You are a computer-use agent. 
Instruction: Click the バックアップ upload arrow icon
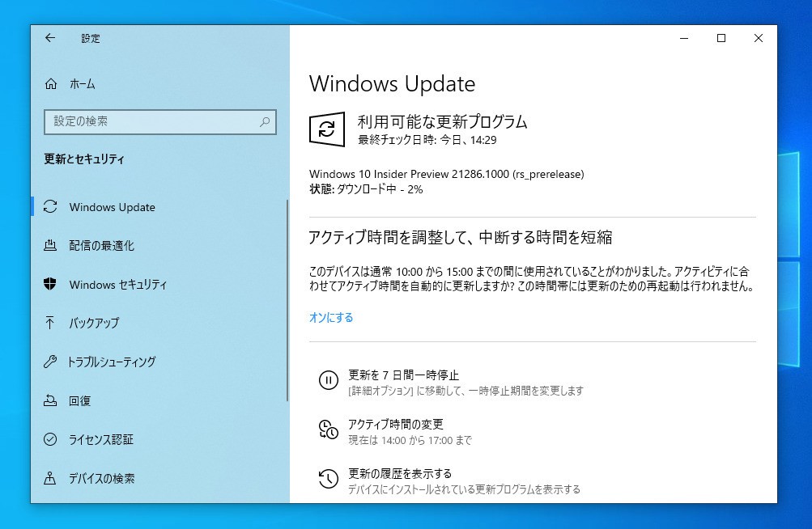coord(49,323)
